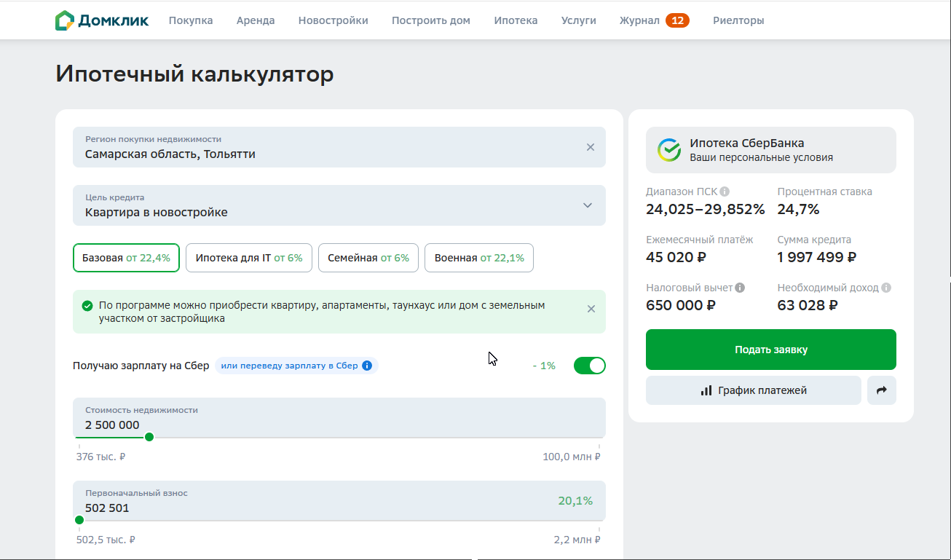Click loan amount value 1 997 499 ₽
Viewport: 951px width, 560px height.
pos(816,257)
